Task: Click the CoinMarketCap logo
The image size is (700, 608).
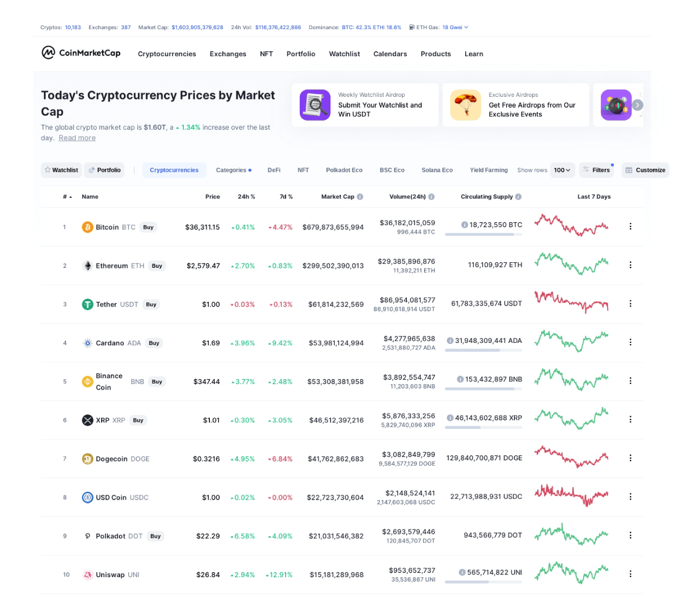Action: click(x=81, y=52)
